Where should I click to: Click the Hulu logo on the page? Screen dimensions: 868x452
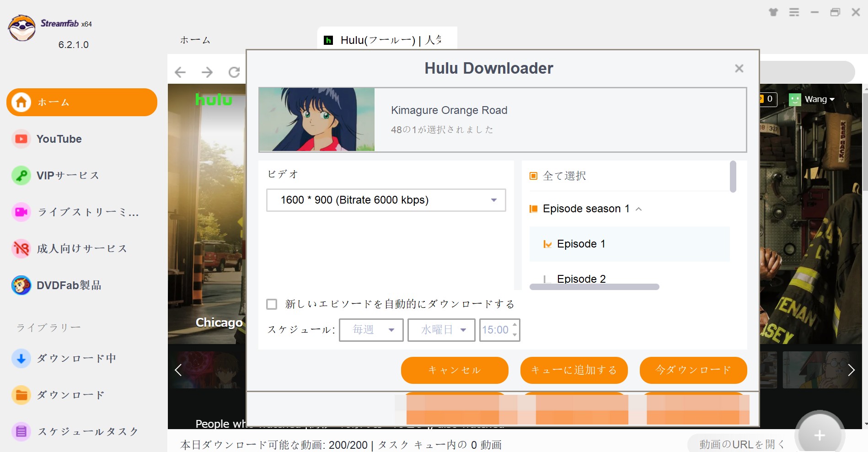(x=214, y=99)
